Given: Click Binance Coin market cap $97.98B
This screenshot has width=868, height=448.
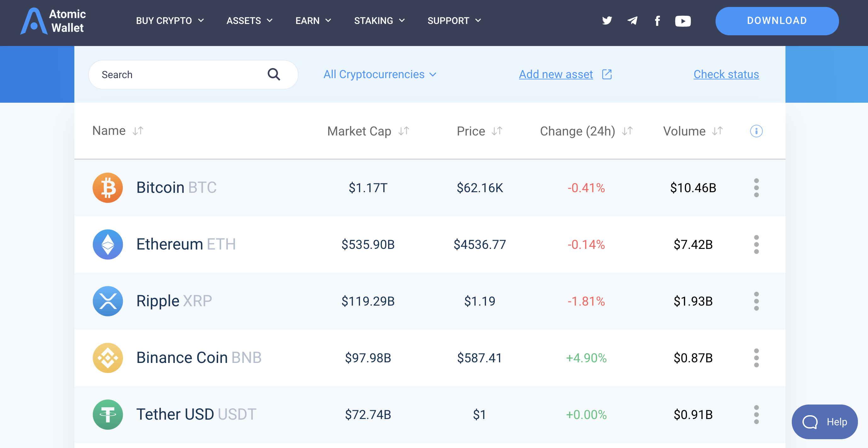Looking at the screenshot, I should click(368, 357).
